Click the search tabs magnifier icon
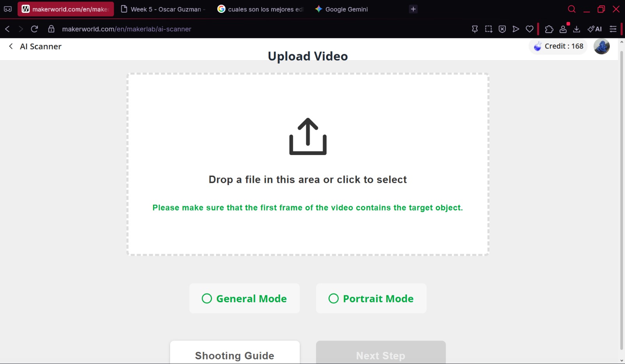The width and height of the screenshot is (625, 364). 571,9
